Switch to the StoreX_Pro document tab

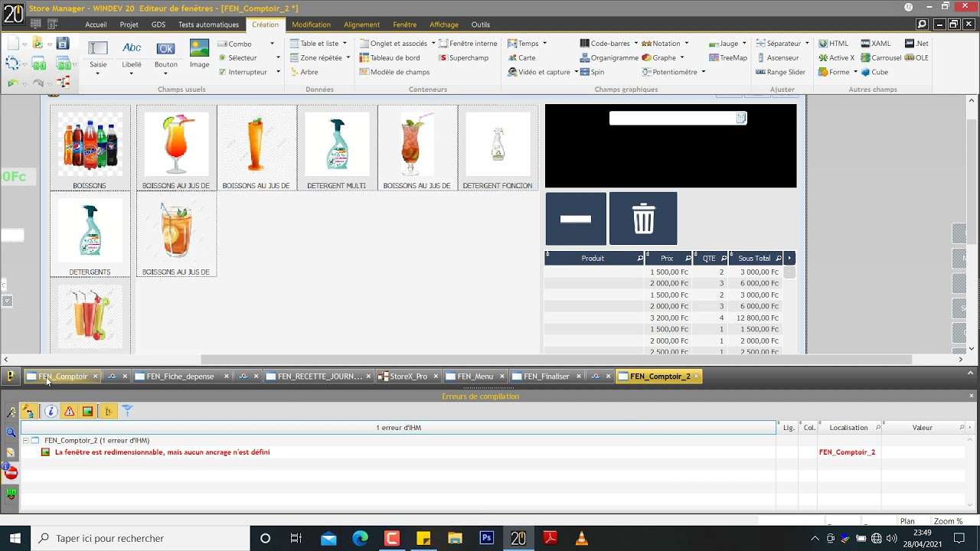(408, 377)
